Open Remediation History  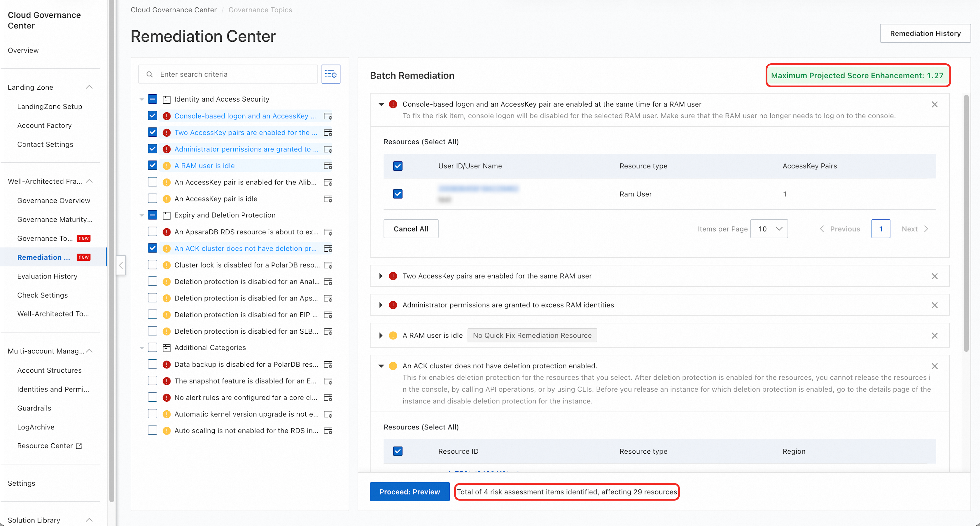(x=925, y=34)
